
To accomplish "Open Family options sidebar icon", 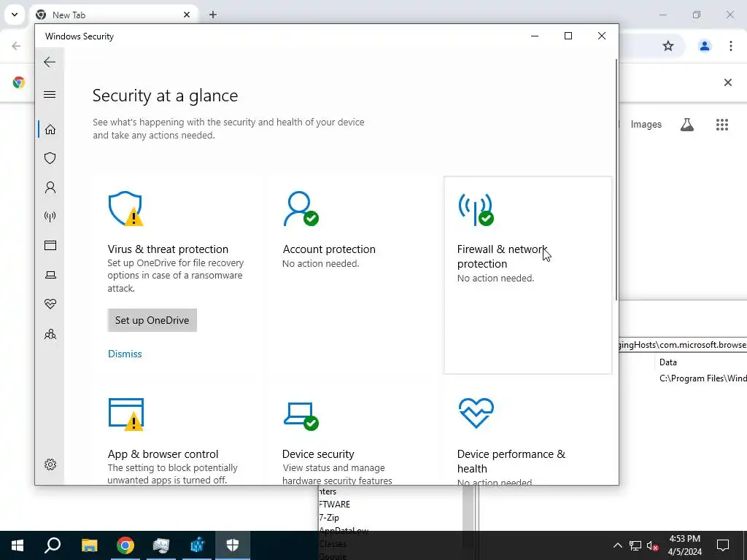I will [50, 334].
